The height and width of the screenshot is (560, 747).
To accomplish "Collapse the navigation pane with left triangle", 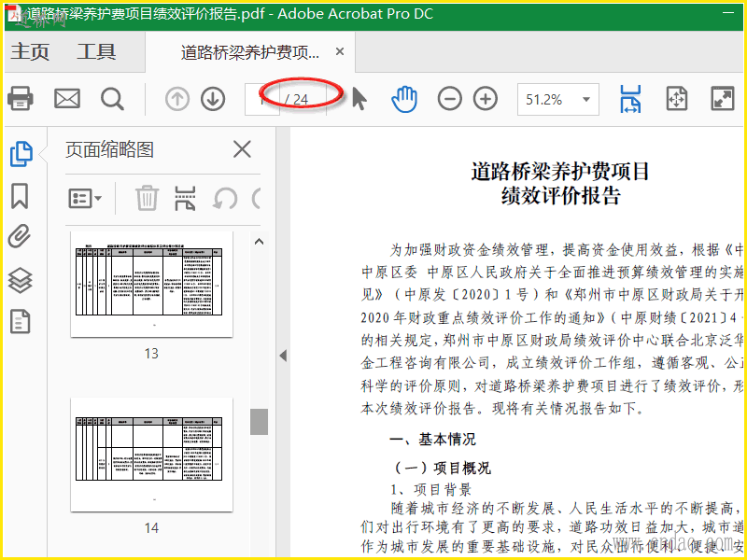I will 284,356.
